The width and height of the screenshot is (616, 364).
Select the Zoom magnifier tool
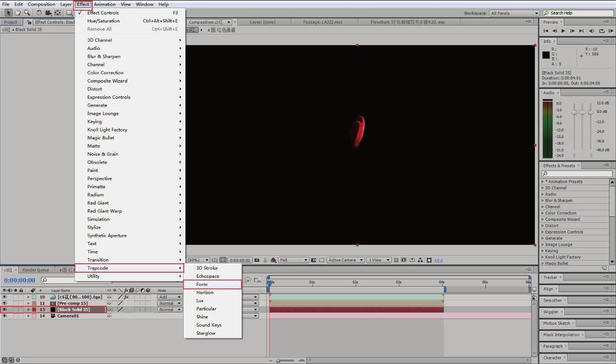27,13
